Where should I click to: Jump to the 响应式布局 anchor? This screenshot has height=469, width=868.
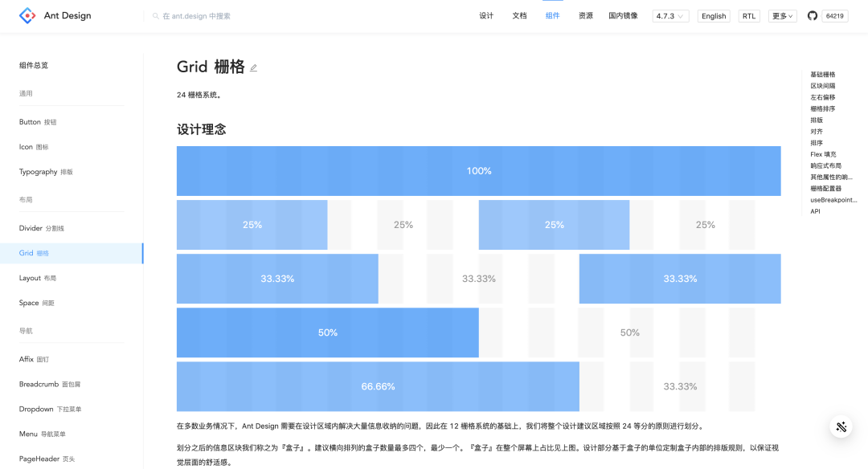(x=825, y=165)
